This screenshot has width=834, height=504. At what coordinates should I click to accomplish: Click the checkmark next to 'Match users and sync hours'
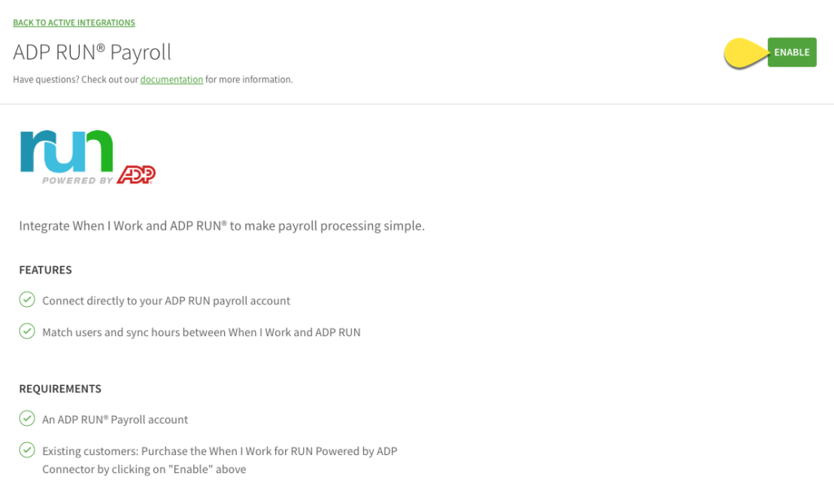[x=27, y=331]
